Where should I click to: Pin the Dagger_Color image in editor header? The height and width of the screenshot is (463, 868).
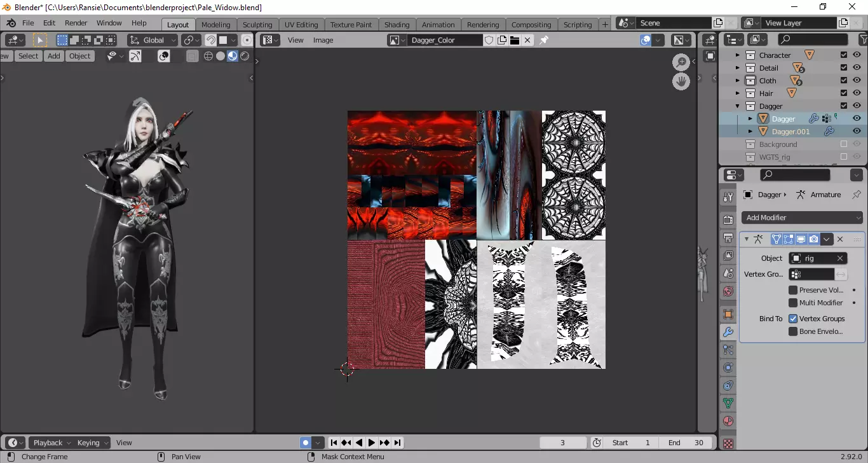[x=544, y=40]
